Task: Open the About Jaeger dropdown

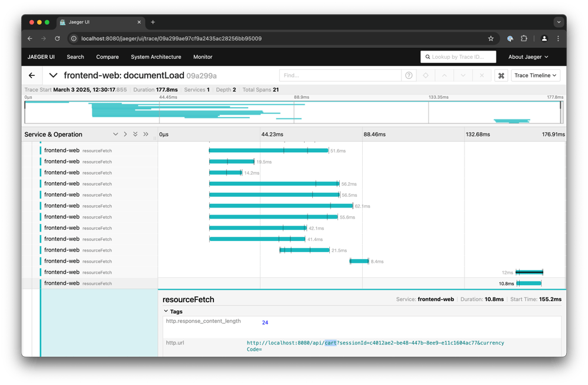Action: tap(528, 57)
